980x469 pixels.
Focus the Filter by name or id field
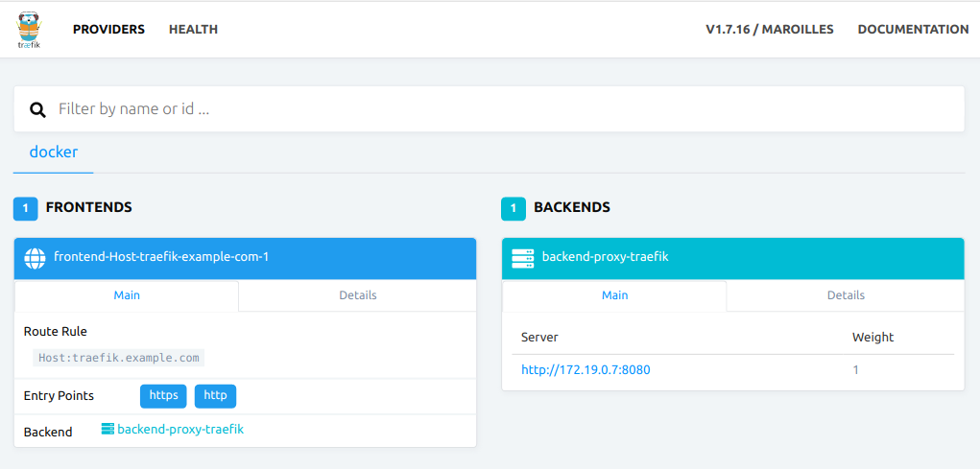(490, 109)
